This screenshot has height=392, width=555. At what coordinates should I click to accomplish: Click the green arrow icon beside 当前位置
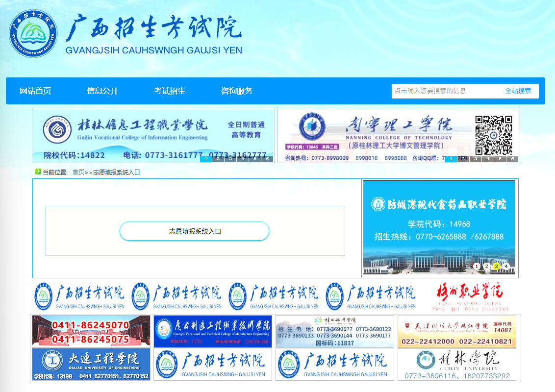[x=38, y=171]
